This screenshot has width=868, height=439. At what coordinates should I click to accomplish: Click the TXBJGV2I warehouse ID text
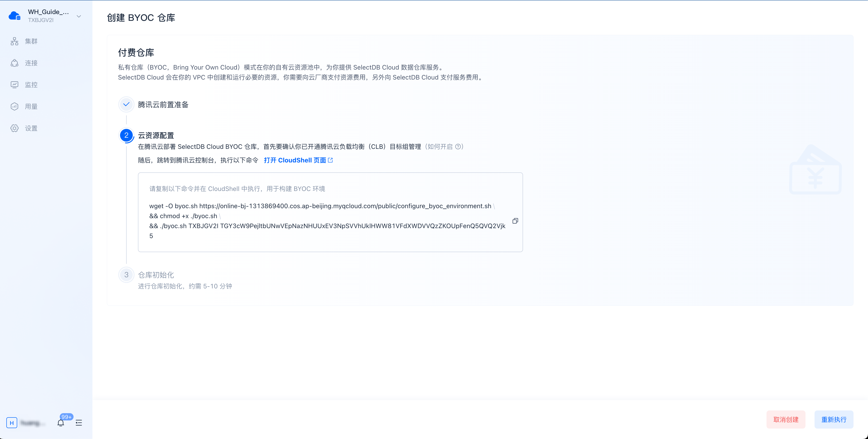click(x=41, y=20)
